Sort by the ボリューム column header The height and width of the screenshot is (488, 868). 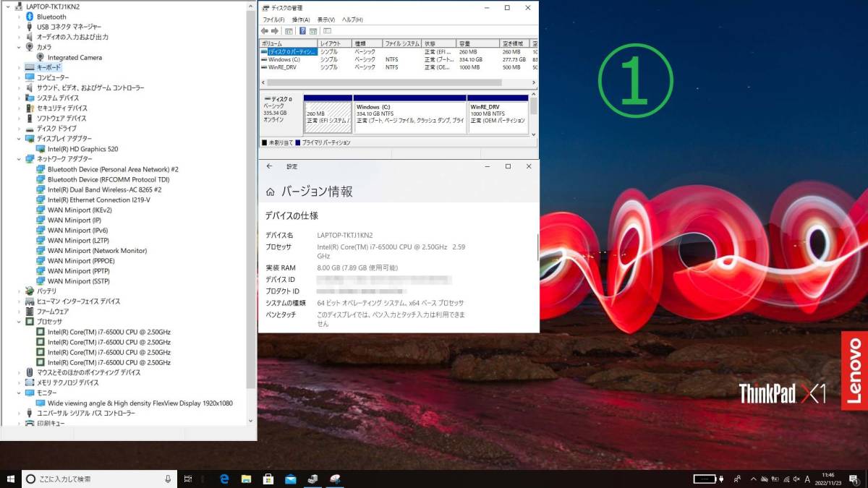(289, 44)
